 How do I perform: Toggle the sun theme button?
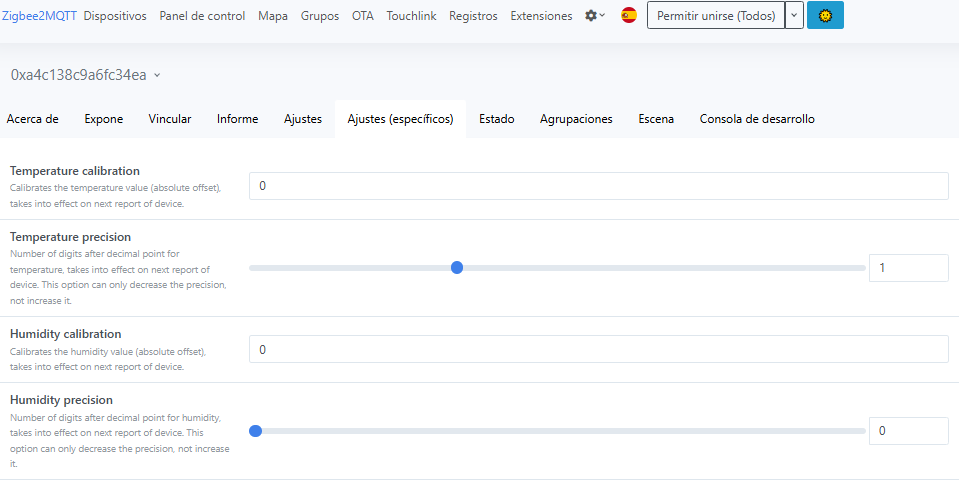click(x=825, y=16)
